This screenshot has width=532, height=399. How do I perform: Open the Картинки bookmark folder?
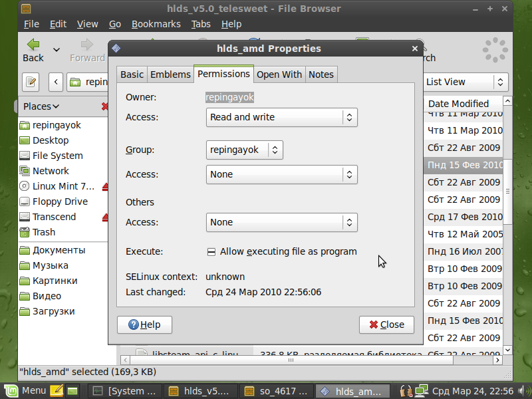tap(49, 281)
